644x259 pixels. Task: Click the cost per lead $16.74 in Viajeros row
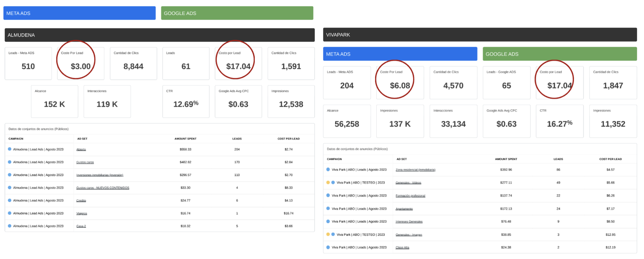pyautogui.click(x=289, y=213)
